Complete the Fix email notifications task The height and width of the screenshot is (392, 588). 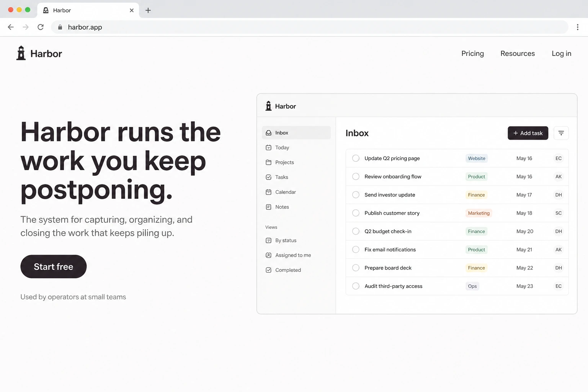356,250
